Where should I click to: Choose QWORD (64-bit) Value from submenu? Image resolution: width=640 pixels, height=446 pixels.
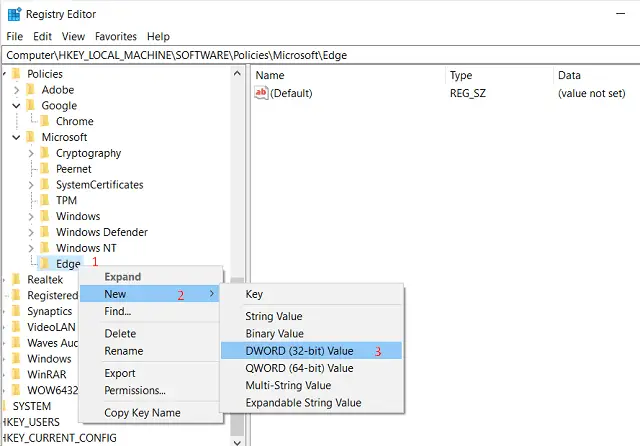click(311, 368)
